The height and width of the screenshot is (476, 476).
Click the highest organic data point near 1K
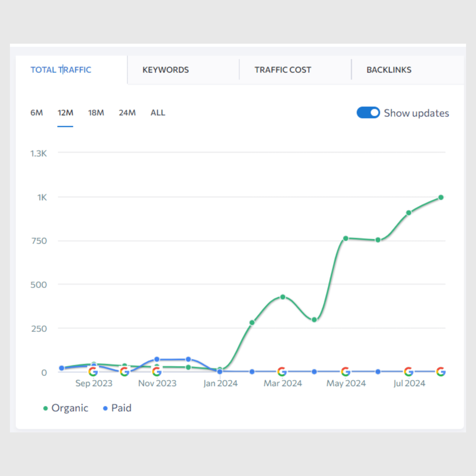click(441, 197)
